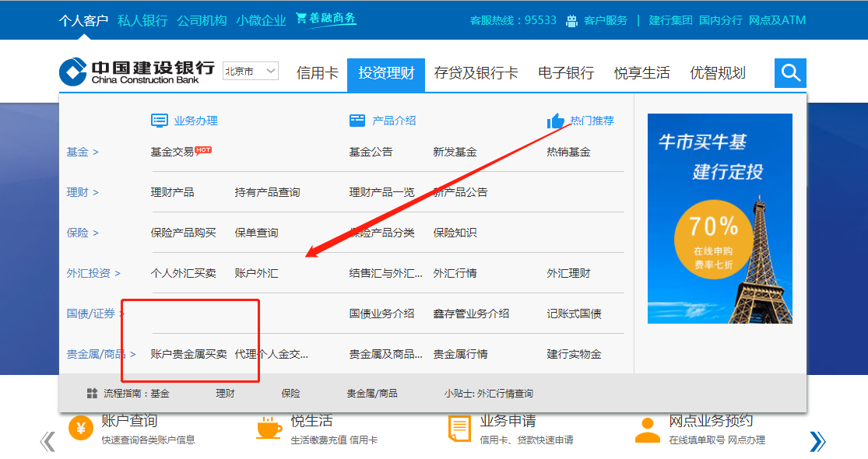868x459 pixels.
Task: Select the 公司机构 top tab
Action: coord(202,20)
